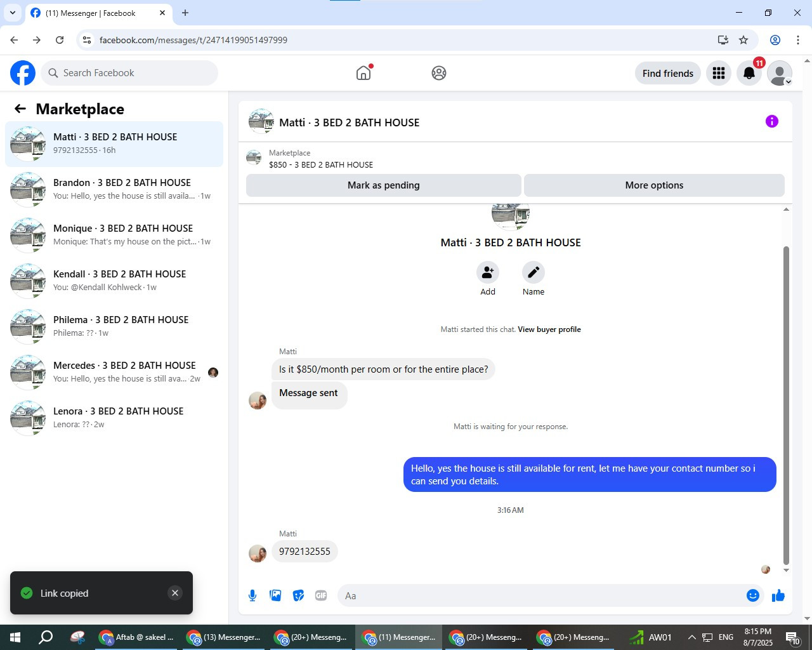Open the AW01 taskbar item
This screenshot has height=650, width=812.
pyautogui.click(x=650, y=637)
